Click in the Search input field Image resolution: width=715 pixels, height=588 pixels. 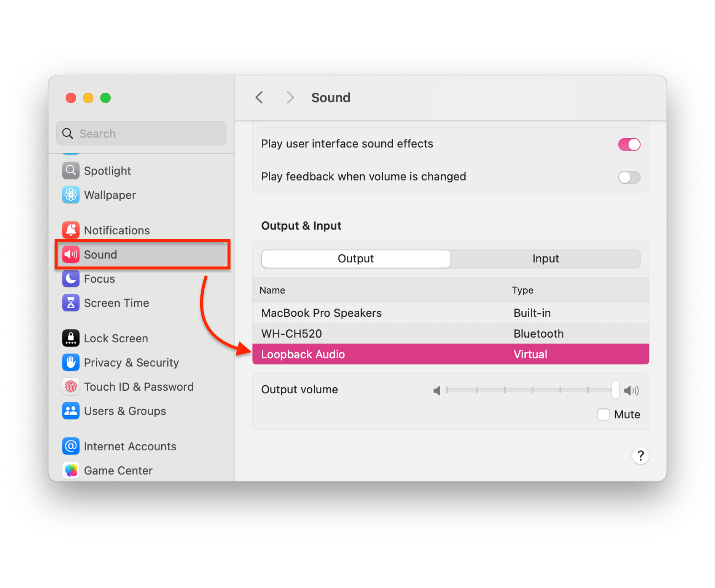(142, 133)
